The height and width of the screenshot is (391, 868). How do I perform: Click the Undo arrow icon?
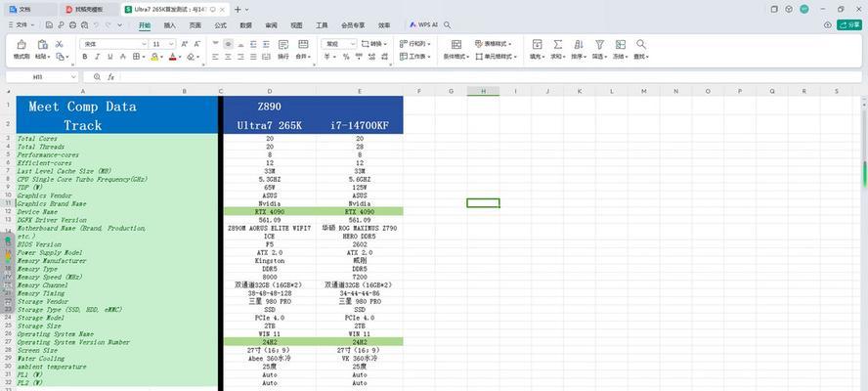(97, 24)
